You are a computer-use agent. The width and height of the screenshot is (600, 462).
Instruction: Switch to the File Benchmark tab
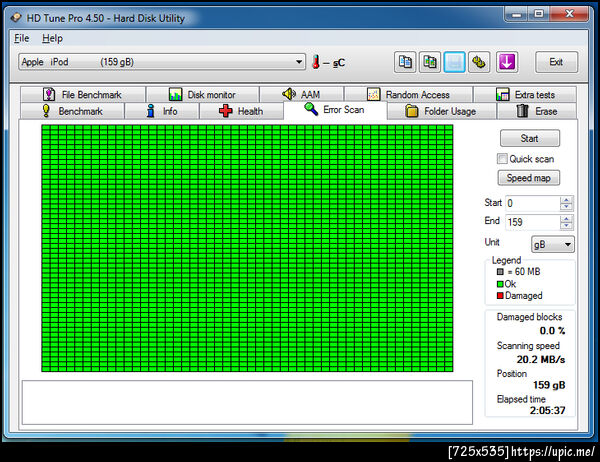tap(83, 94)
